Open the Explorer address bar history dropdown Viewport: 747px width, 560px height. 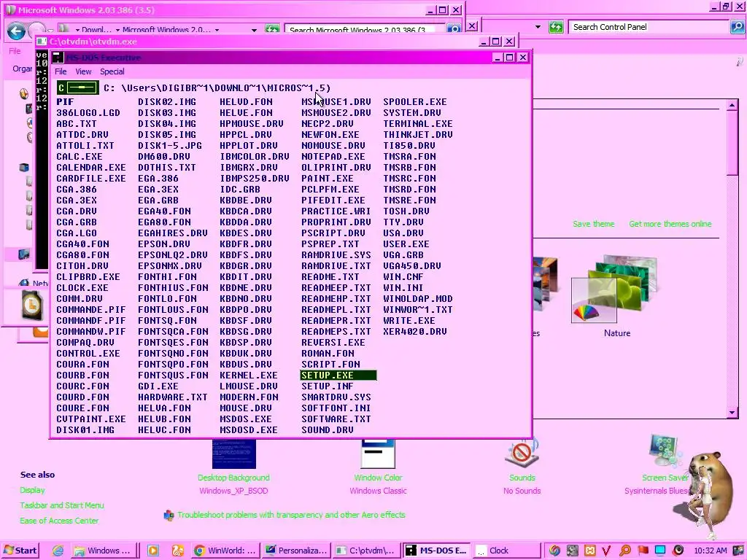click(254, 30)
